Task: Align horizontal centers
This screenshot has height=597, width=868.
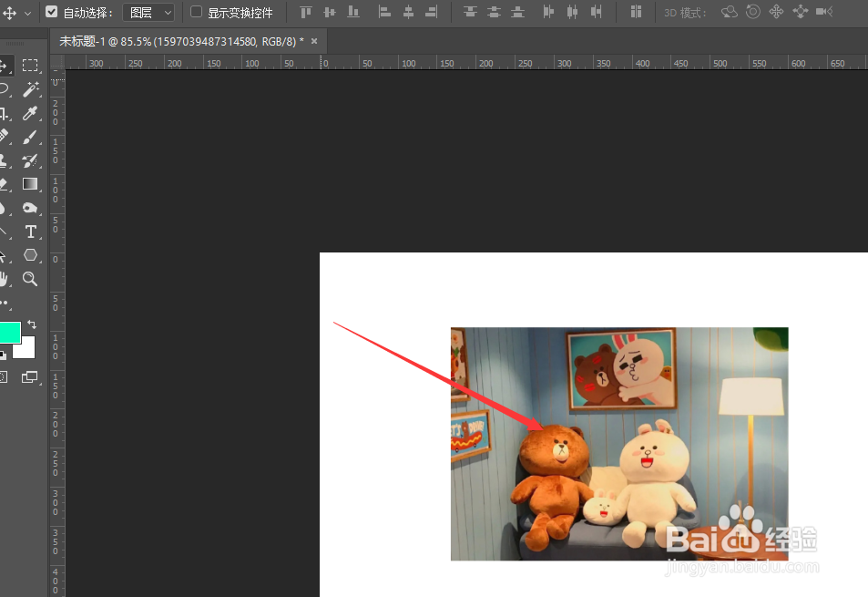Action: pos(409,12)
